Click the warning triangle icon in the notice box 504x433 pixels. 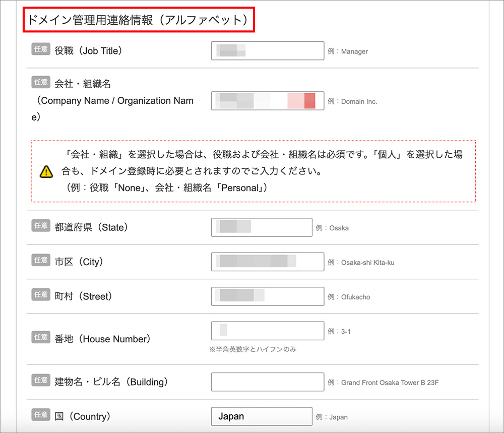point(46,171)
